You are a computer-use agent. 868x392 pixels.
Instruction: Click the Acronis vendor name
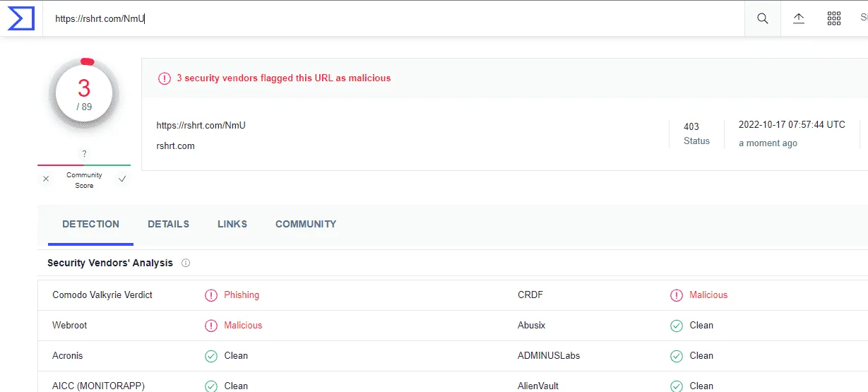(x=68, y=356)
